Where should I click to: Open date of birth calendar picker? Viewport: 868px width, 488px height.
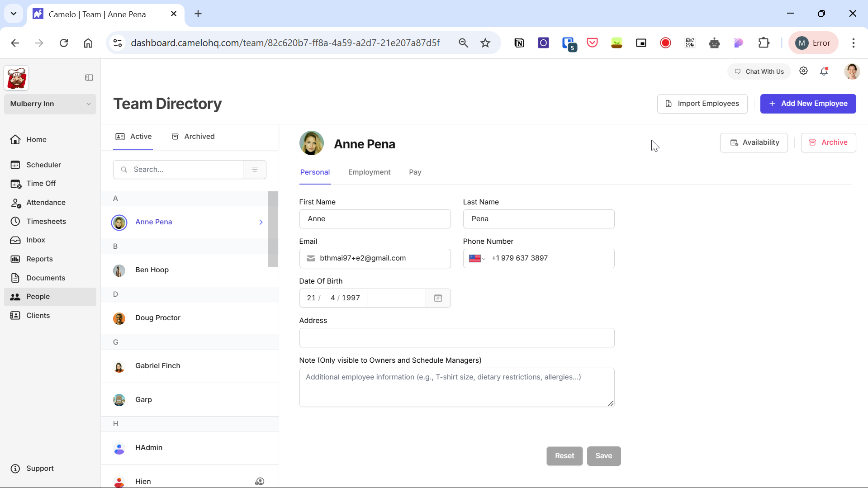[438, 298]
